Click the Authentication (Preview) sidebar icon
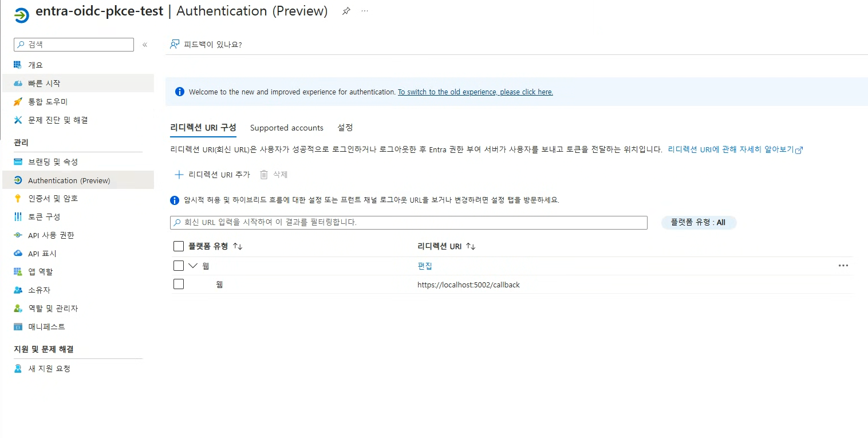Screen dimensions: 868x438 (x=18, y=180)
